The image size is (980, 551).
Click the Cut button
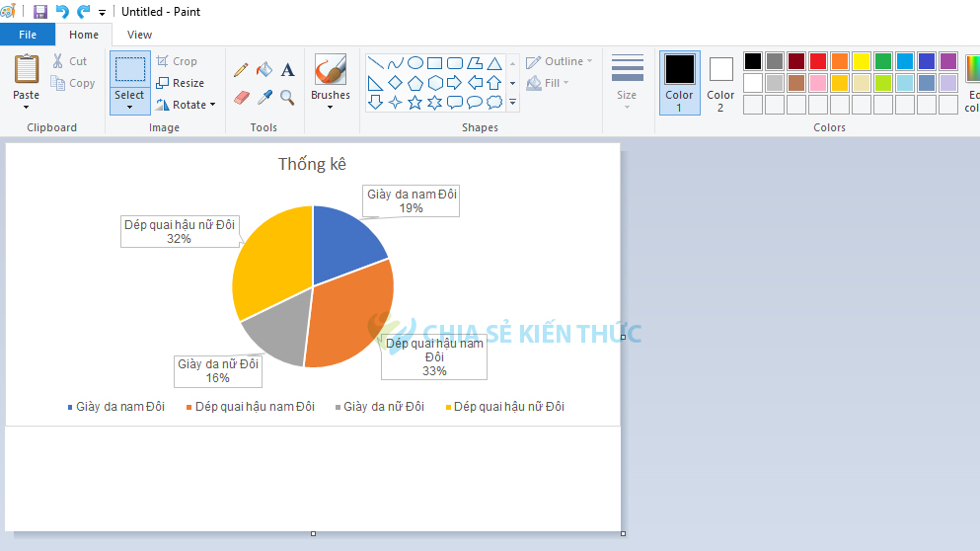coord(70,61)
